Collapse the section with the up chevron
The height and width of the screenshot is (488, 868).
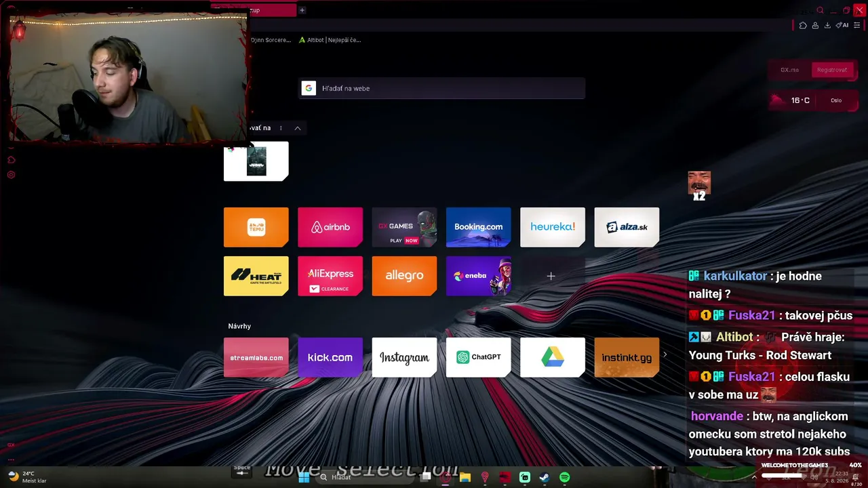297,128
